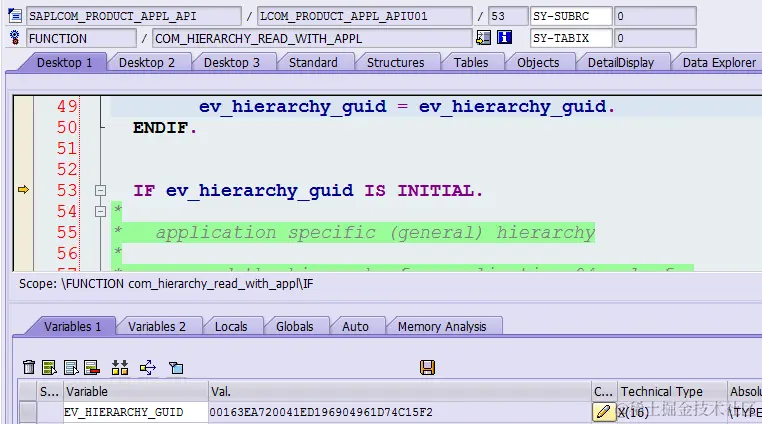Image resolution: width=762 pixels, height=424 pixels.
Task: Click the Val. column header
Action: tap(399, 391)
